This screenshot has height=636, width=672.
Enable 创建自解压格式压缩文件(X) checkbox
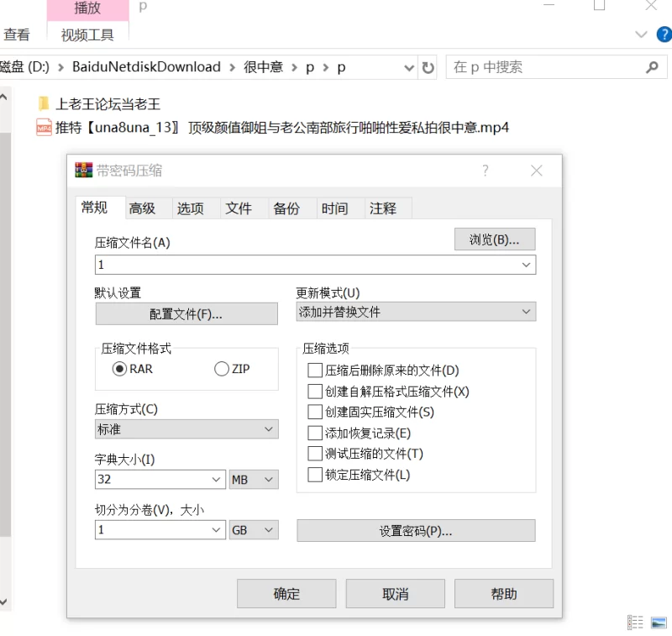[315, 392]
